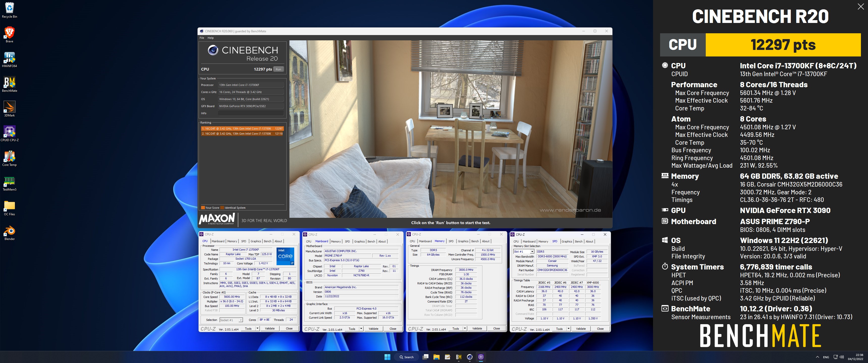Open the Core Temp desktop icon
Image resolution: width=868 pixels, height=363 pixels.
[x=9, y=158]
